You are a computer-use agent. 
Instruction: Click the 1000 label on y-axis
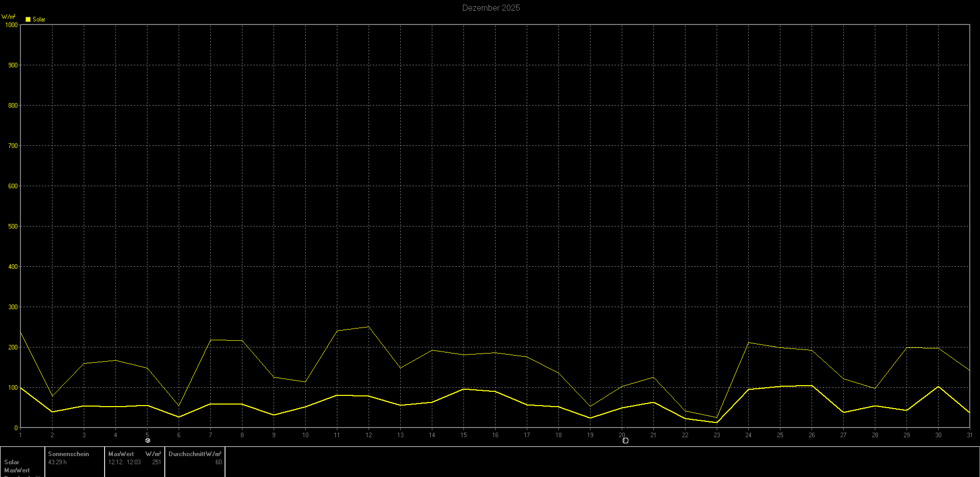pyautogui.click(x=11, y=24)
